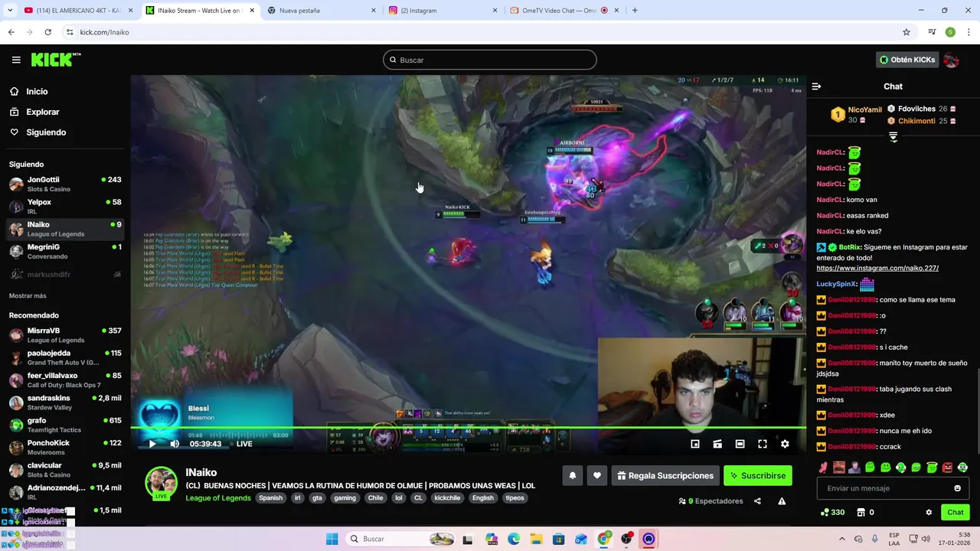Open JonGottii followed channel
980x551 pixels.
point(65,184)
